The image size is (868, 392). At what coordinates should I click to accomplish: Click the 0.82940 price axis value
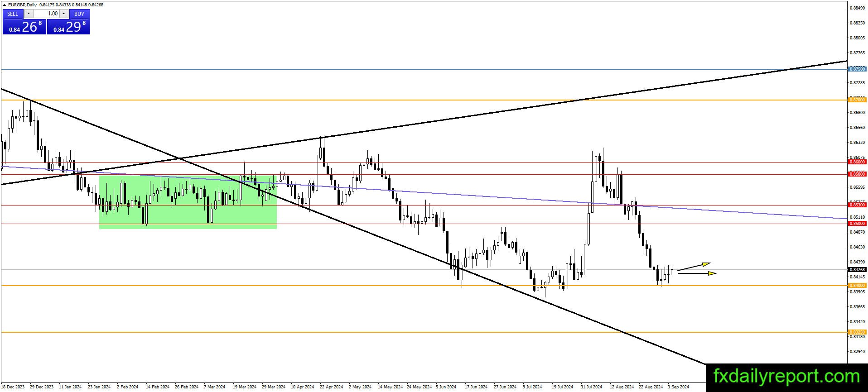[x=857, y=352]
